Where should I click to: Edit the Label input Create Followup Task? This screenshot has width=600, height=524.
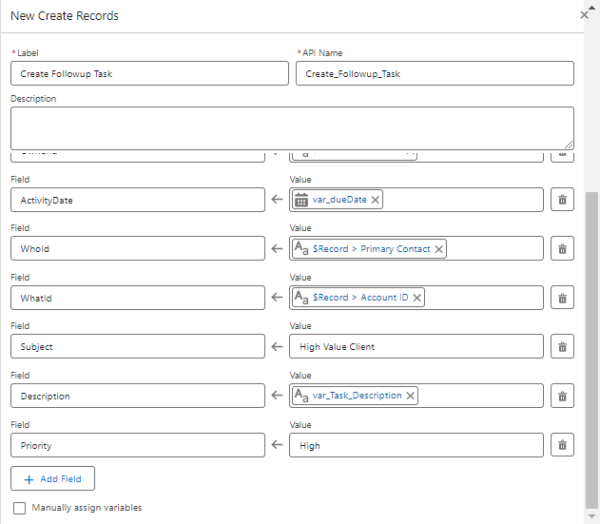[x=150, y=73]
